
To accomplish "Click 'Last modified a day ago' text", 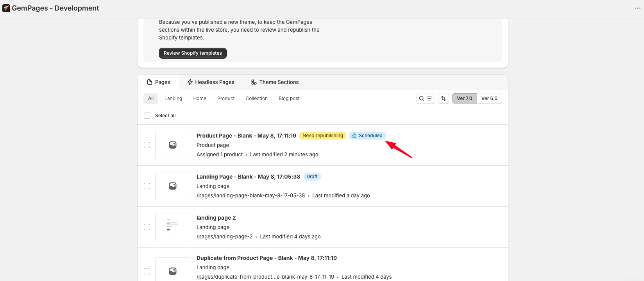I will point(341,195).
